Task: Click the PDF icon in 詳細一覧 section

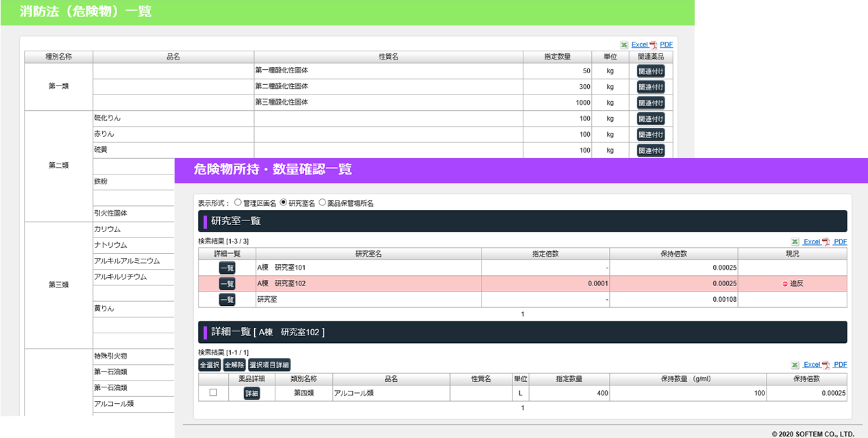Action: 826,365
